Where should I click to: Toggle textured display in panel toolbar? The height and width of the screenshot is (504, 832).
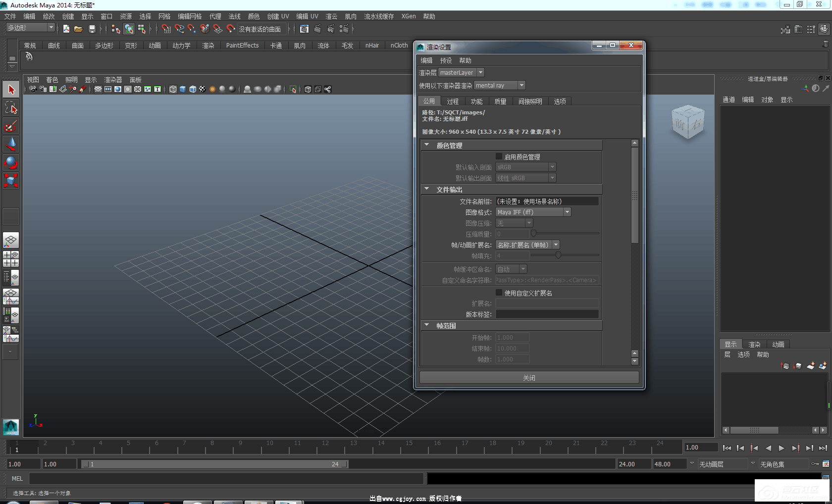[x=203, y=90]
